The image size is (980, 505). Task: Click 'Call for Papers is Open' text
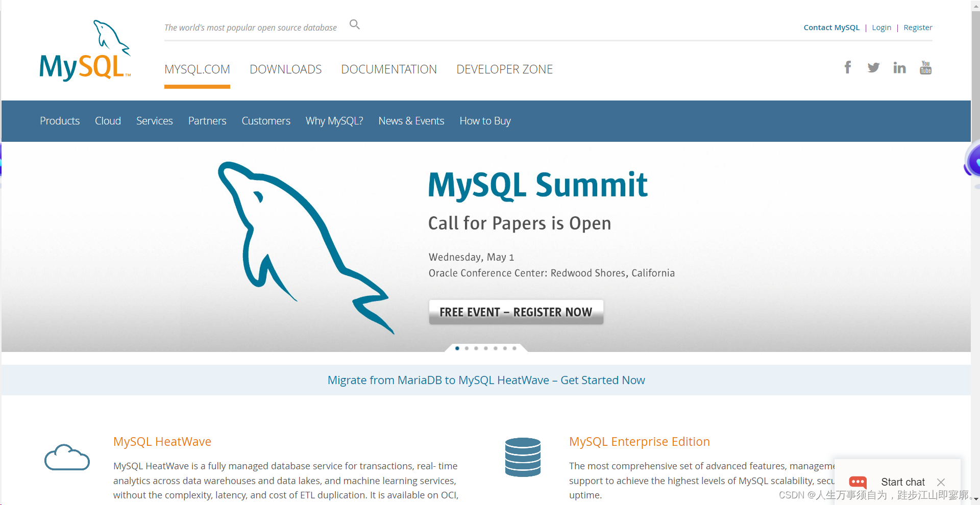(520, 223)
